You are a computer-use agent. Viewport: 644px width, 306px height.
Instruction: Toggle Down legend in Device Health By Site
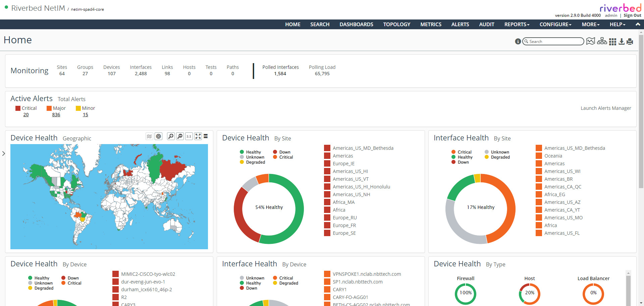[x=282, y=152]
